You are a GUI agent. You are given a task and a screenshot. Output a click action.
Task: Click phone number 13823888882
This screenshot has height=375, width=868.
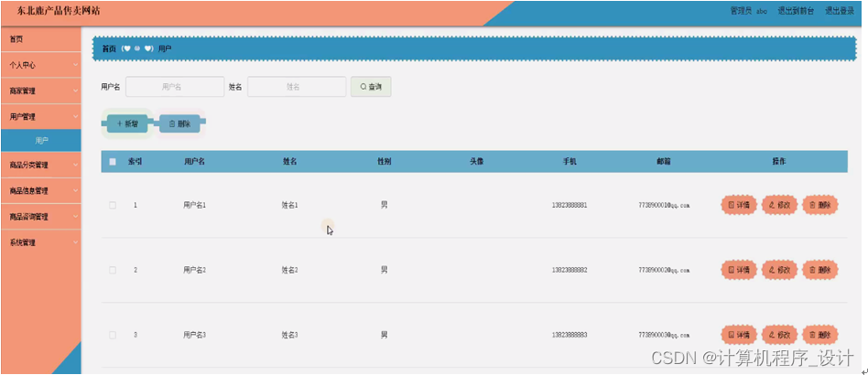(570, 270)
